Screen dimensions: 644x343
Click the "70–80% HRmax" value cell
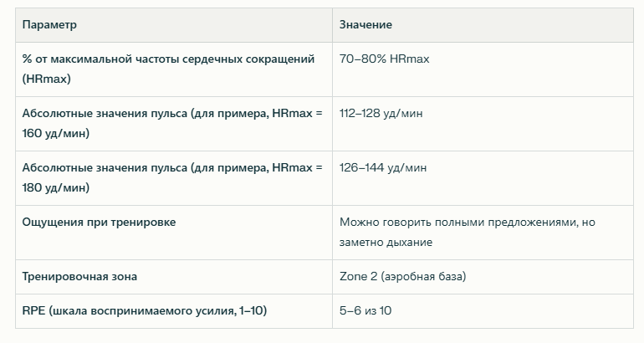[x=385, y=60]
